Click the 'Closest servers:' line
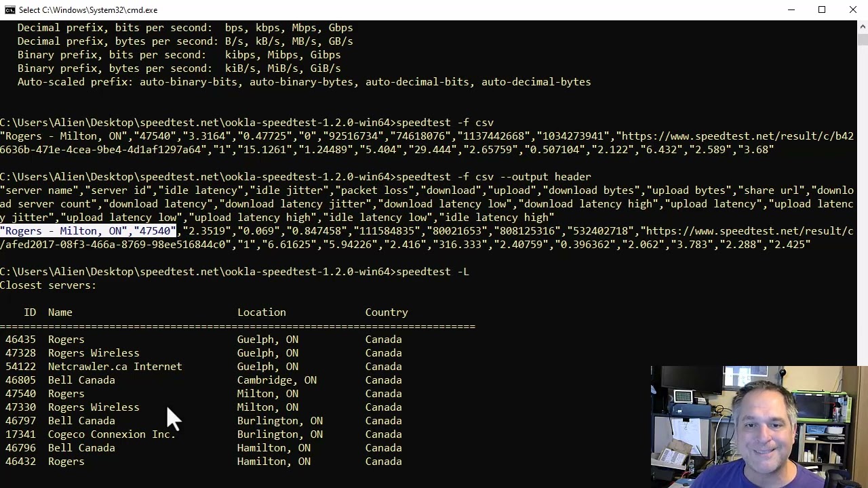The width and height of the screenshot is (868, 488). tap(48, 285)
